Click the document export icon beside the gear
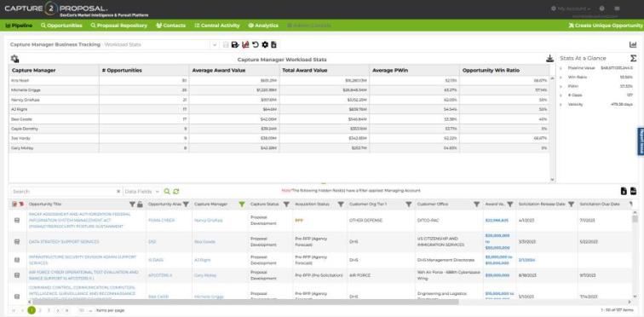 [x=274, y=45]
